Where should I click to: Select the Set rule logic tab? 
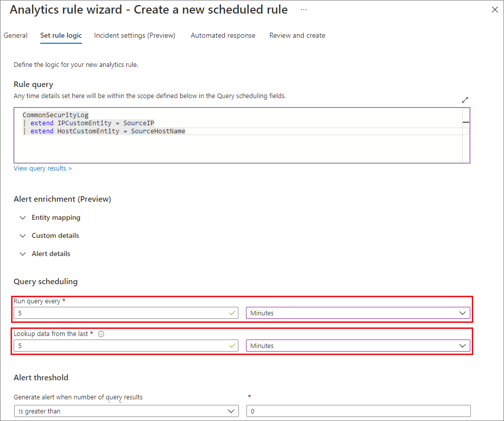coord(61,35)
